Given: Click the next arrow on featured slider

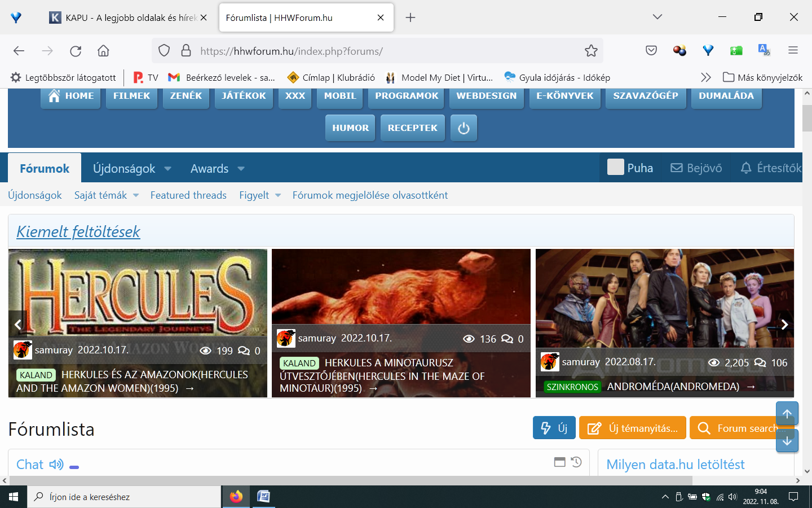Looking at the screenshot, I should click(784, 325).
